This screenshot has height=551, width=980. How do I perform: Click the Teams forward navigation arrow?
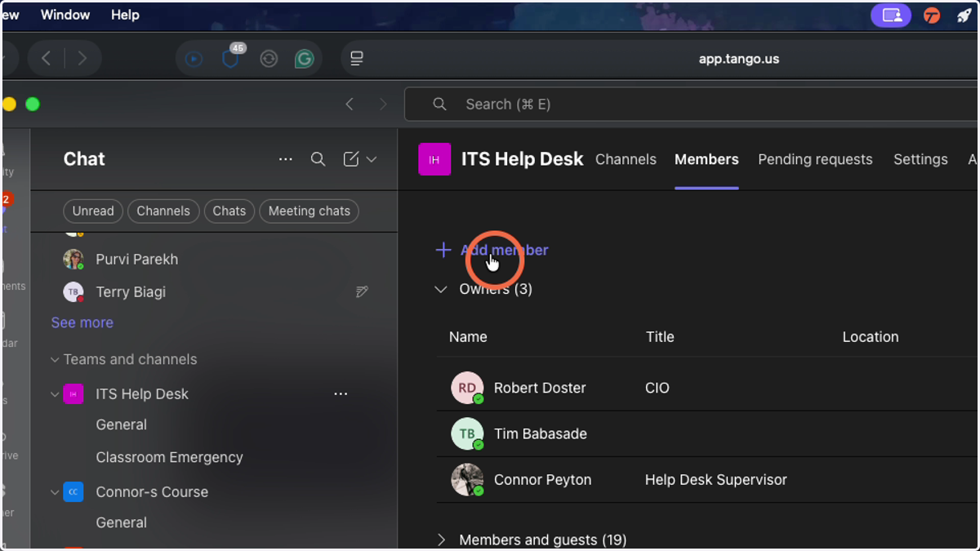click(x=383, y=104)
